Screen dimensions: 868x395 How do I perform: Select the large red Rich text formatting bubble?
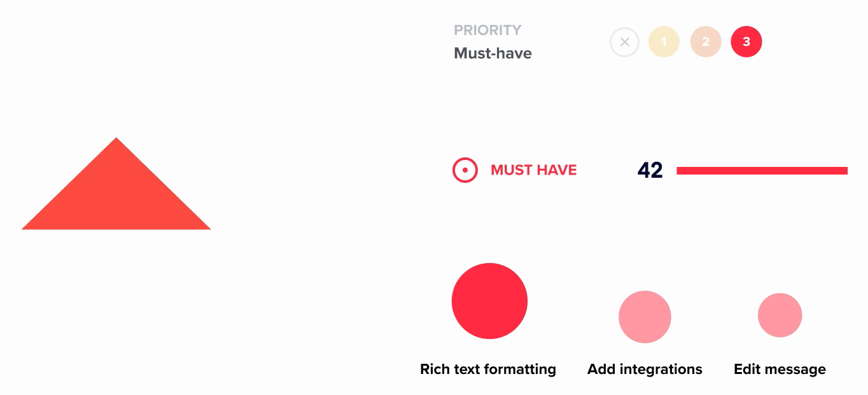[x=489, y=301]
